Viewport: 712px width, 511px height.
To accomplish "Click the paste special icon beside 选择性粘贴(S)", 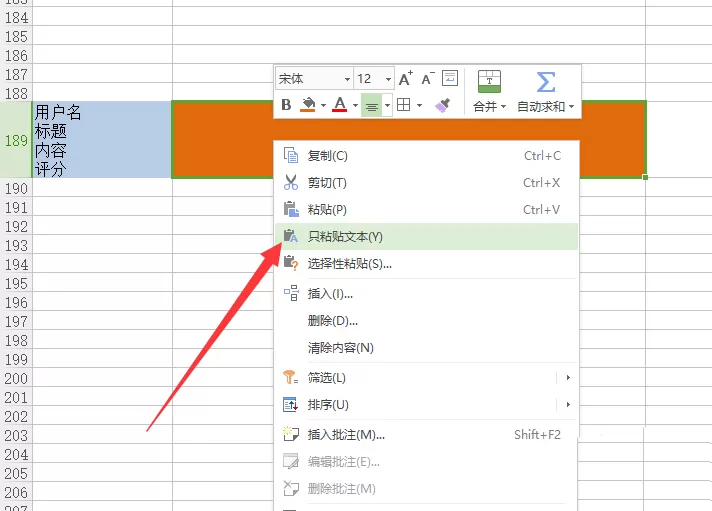I will pyautogui.click(x=291, y=263).
